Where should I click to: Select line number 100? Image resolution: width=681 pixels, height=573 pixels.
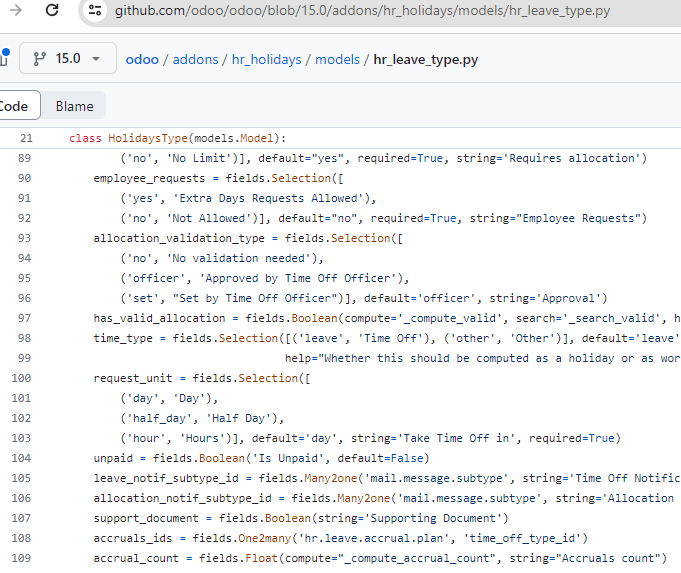point(21,378)
